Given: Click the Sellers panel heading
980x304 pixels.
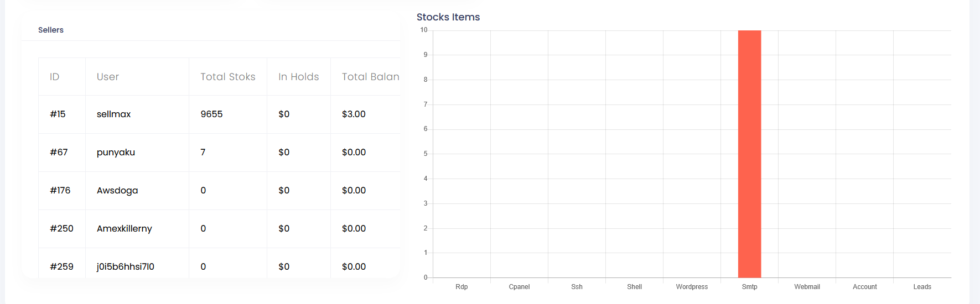Looking at the screenshot, I should coord(51,30).
